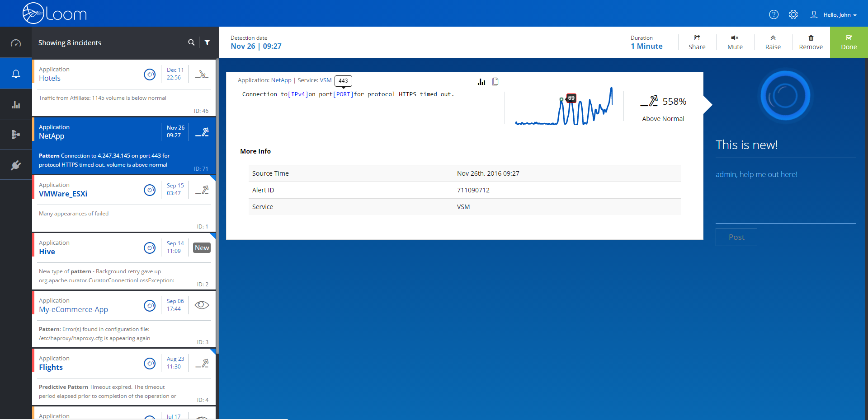Click the VMWare_ESXi circle status icon
868x420 pixels.
pos(150,190)
